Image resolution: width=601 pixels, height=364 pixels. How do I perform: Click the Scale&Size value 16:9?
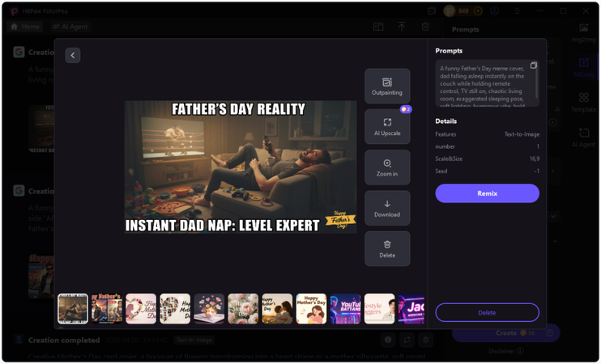click(535, 159)
